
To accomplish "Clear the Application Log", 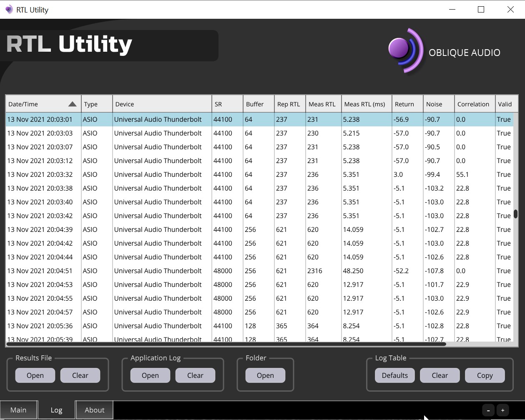I will (195, 375).
